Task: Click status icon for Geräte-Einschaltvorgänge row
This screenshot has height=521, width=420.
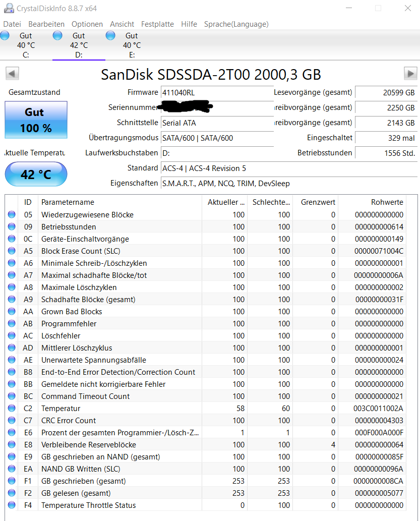Action: coord(12,239)
